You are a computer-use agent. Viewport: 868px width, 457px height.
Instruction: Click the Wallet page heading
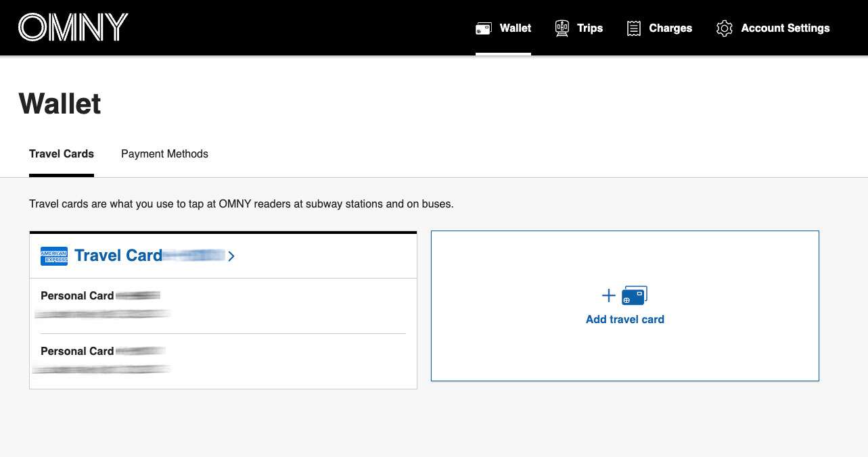point(60,104)
